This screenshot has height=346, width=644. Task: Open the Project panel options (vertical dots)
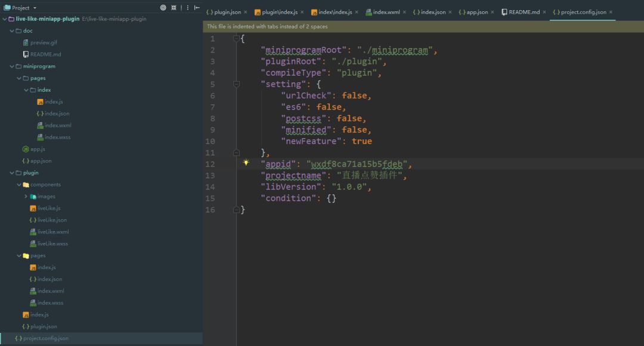188,7
